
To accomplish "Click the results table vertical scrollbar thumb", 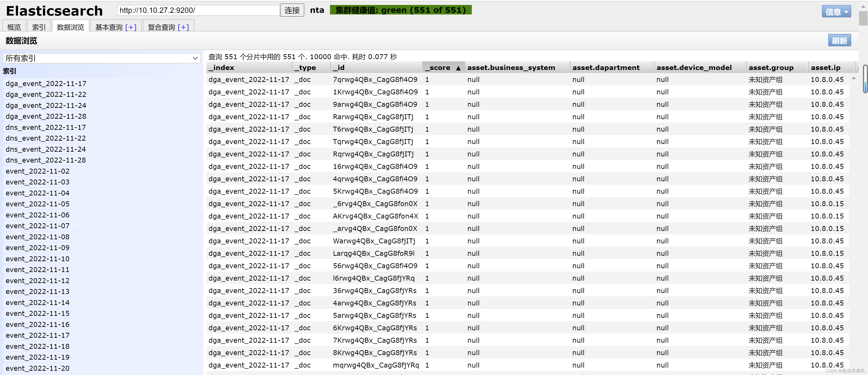I will tap(865, 79).
